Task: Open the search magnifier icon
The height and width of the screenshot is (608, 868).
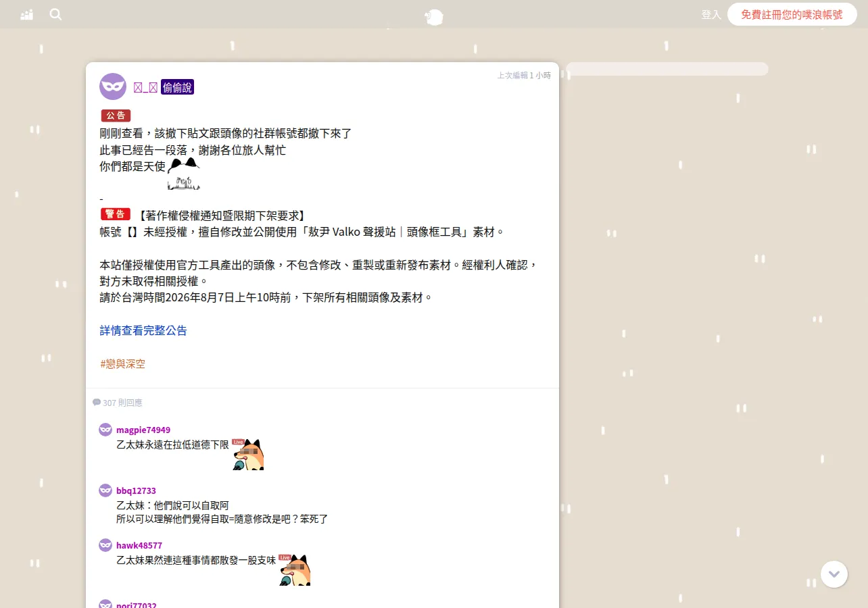Action: tap(55, 14)
